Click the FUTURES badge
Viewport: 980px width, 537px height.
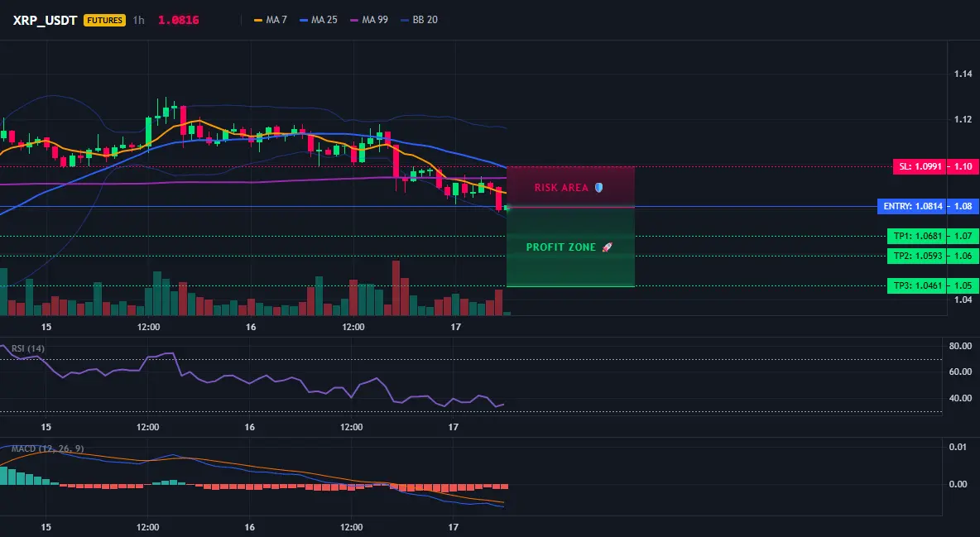point(104,20)
